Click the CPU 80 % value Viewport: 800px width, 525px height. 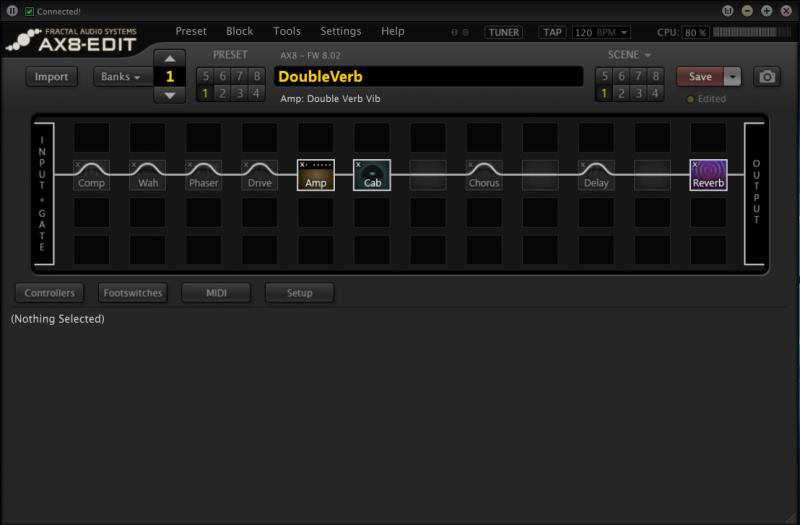click(695, 32)
